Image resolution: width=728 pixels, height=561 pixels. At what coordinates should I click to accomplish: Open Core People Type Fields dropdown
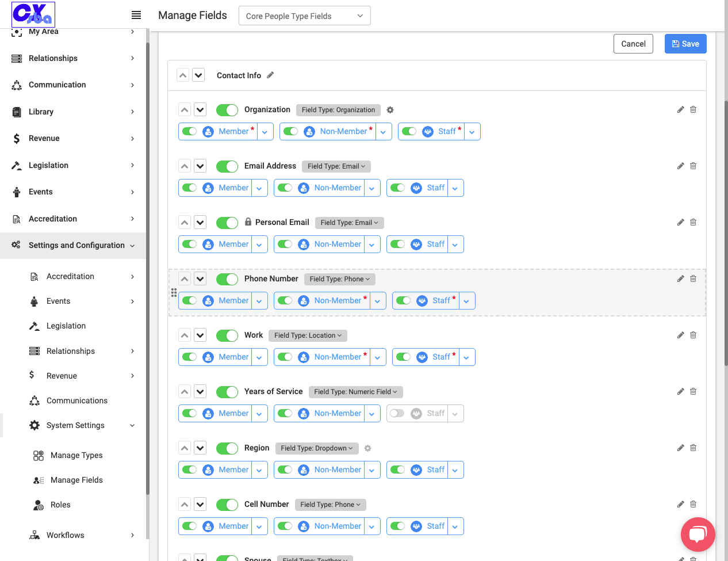tap(305, 16)
